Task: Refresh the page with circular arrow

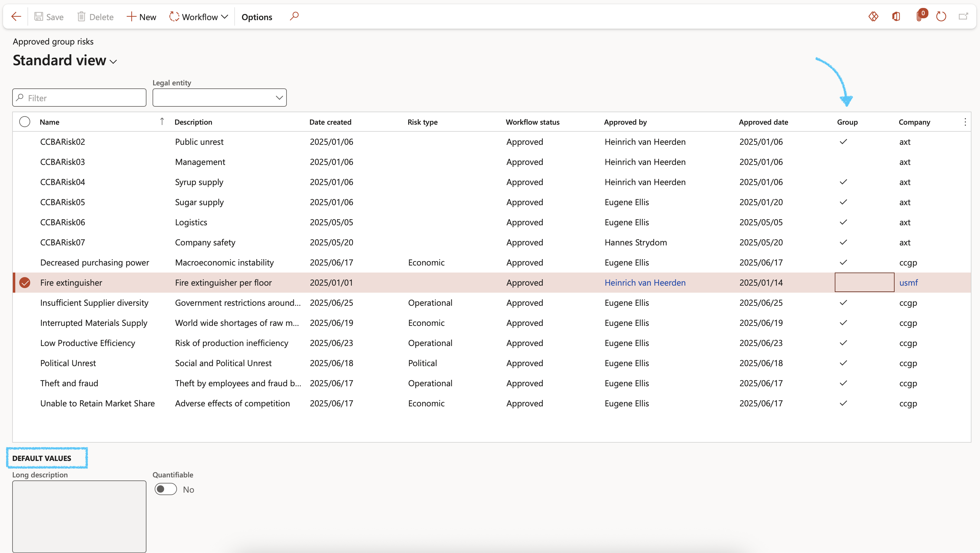Action: tap(941, 16)
